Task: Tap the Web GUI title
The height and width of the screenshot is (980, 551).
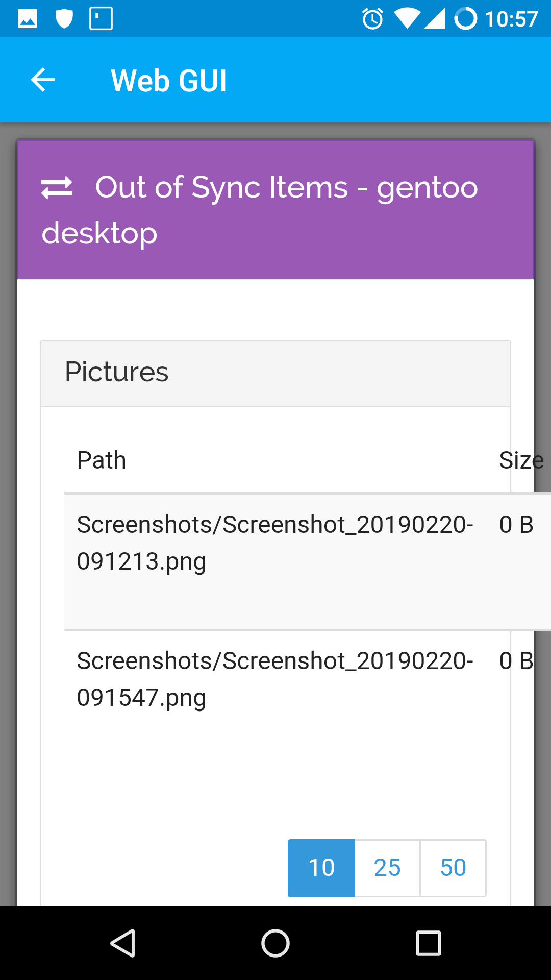Action: tap(169, 80)
